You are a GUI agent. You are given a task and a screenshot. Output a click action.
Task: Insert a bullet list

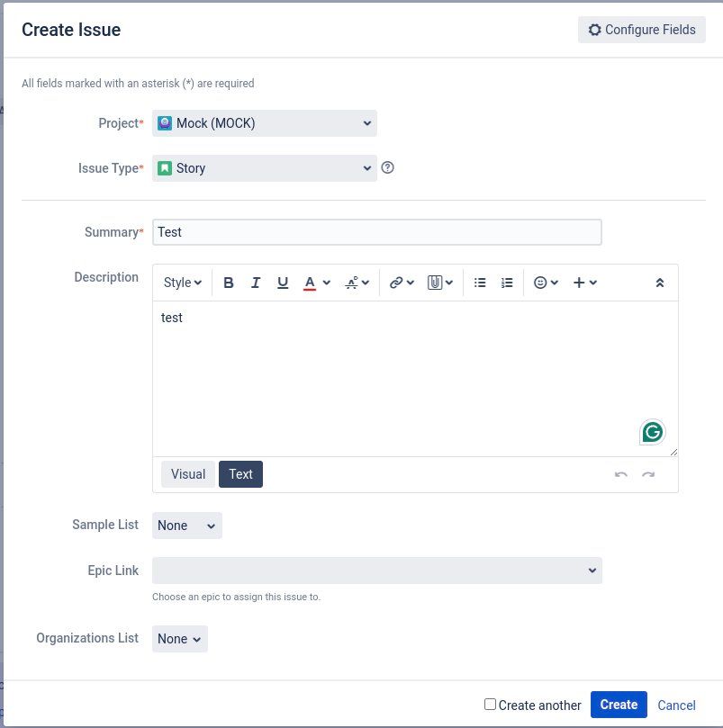(x=480, y=283)
